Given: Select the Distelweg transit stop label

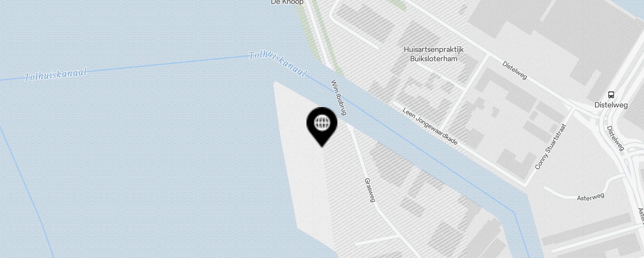Looking at the screenshot, I should (611, 105).
